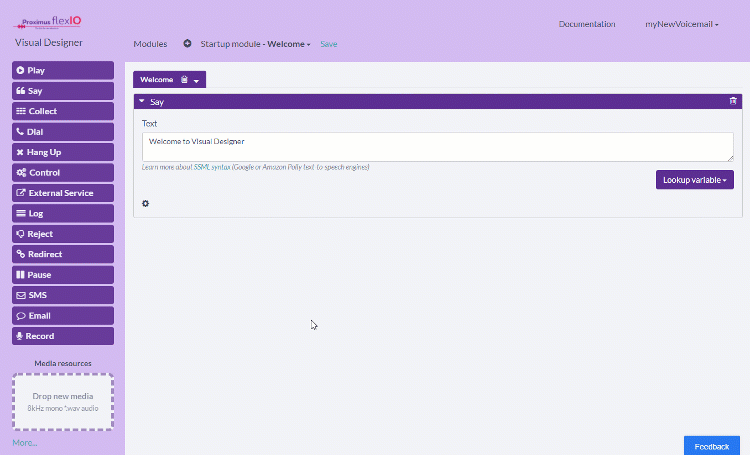Screen dimensions: 750x455
Task: Open the SSML syntax link
Action: click(212, 167)
